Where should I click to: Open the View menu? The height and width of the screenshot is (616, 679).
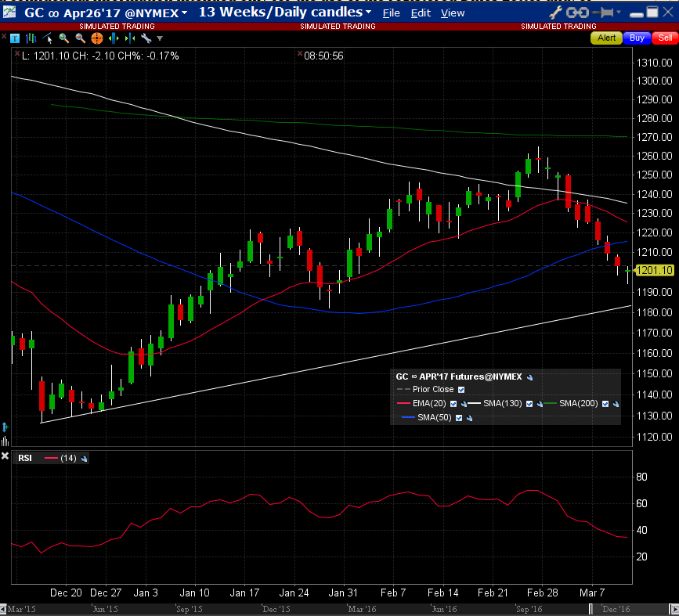(452, 13)
